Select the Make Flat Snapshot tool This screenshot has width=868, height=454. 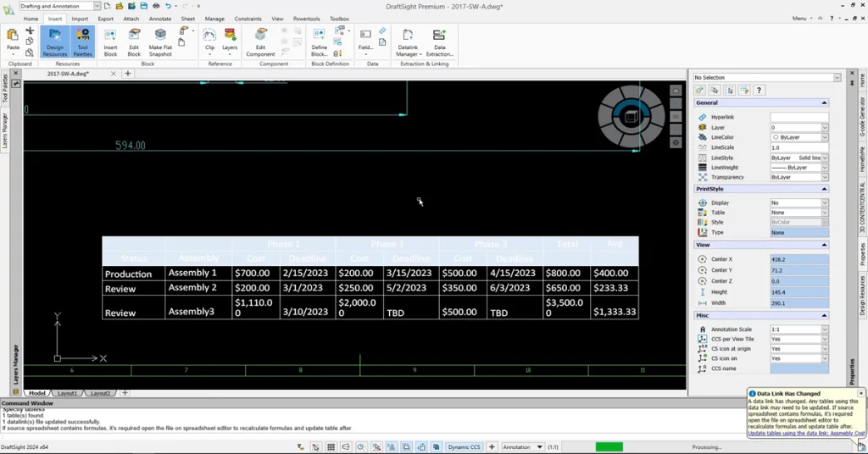click(x=160, y=41)
